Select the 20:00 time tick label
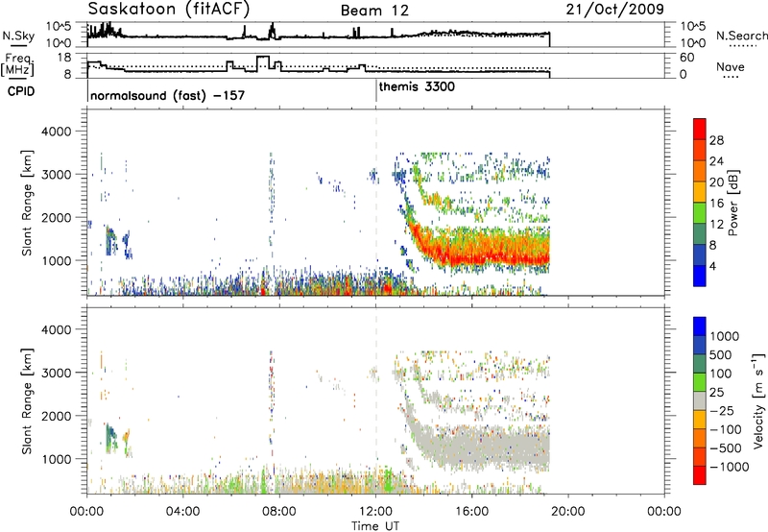 click(567, 512)
